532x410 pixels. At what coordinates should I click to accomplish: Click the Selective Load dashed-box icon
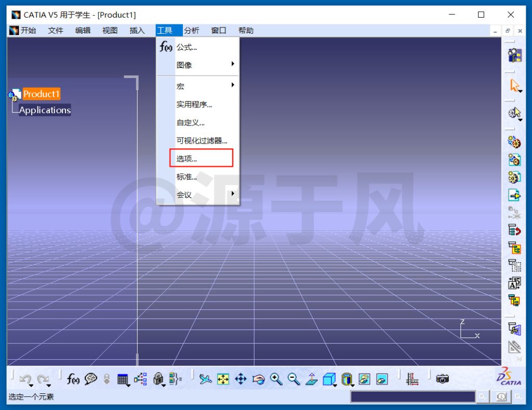(514, 265)
